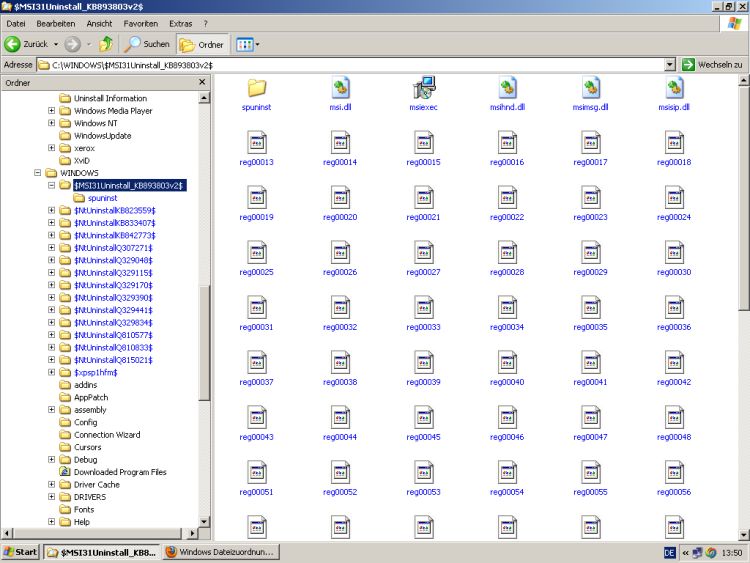Screen dimensions: 750x563
Task: Close the Ordner side panel
Action: tap(202, 83)
